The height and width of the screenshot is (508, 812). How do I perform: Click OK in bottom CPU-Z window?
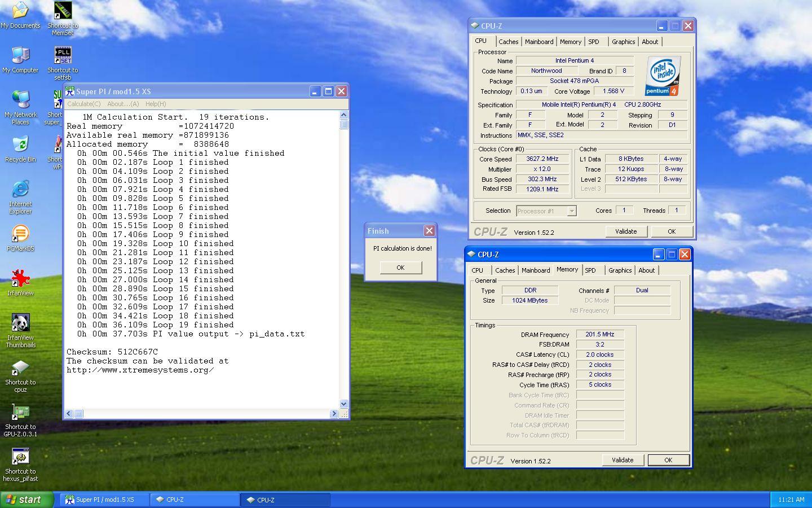668,460
